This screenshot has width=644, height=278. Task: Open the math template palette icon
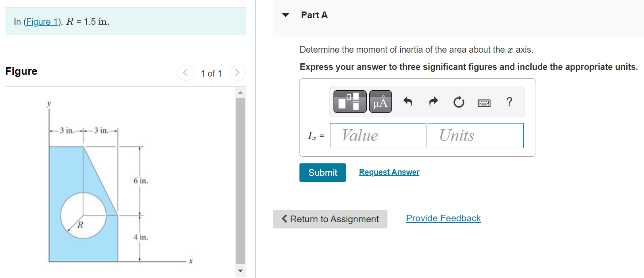click(349, 101)
